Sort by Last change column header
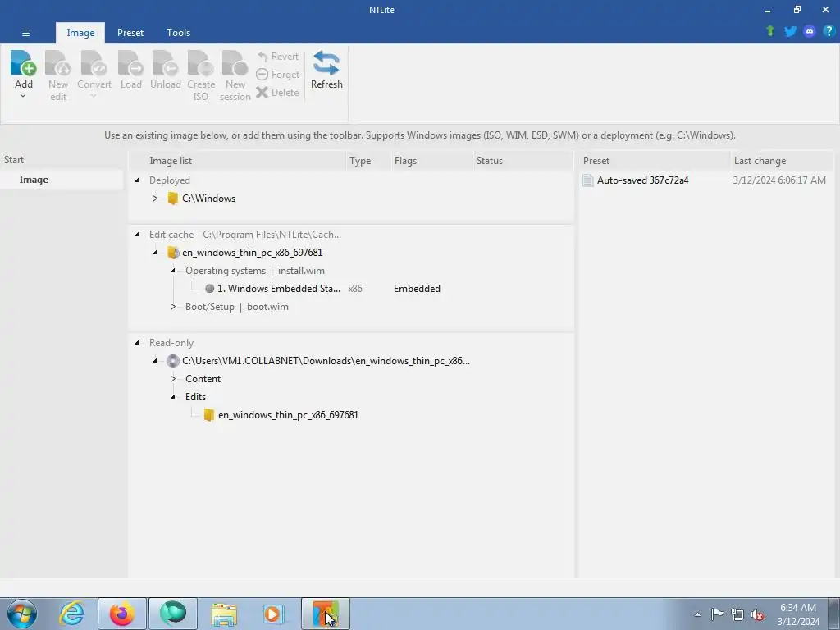840x630 pixels. click(782, 161)
